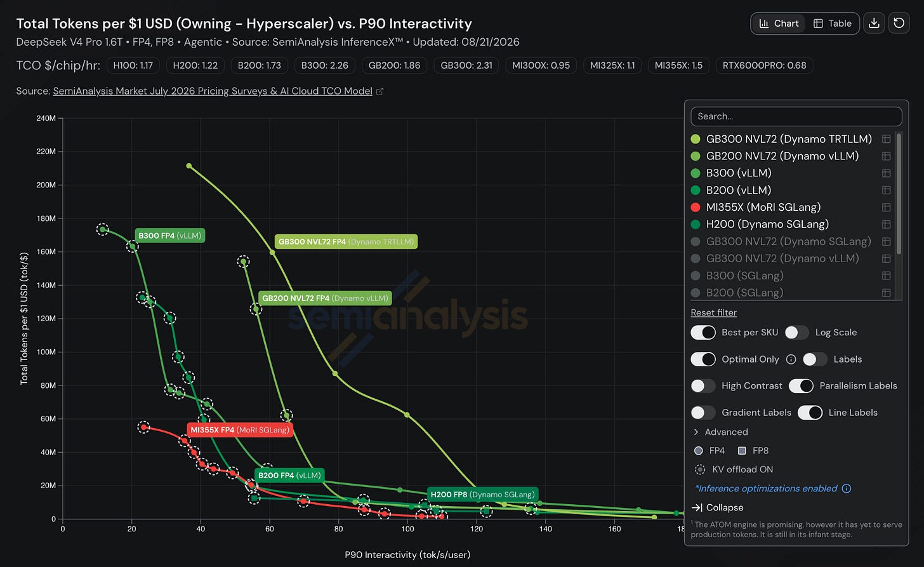Viewport: 924px width, 567px height.
Task: Click the FP4 circle marker legend entry
Action: pyautogui.click(x=709, y=451)
